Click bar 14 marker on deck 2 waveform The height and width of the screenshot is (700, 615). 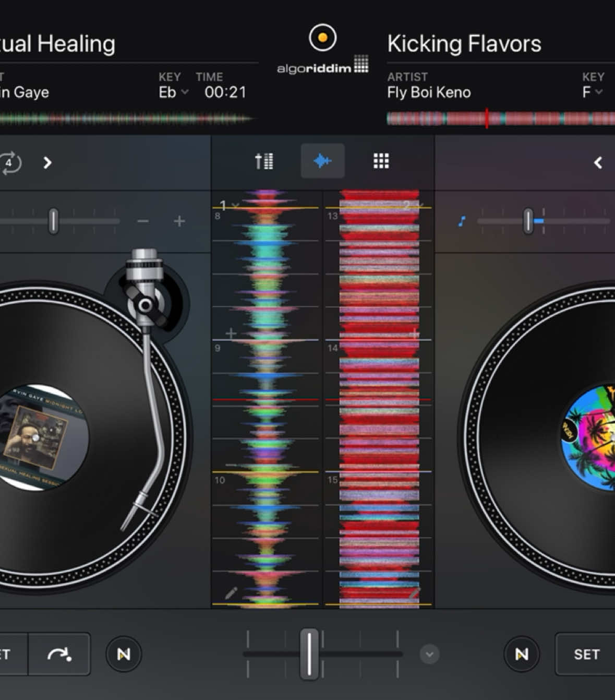(x=333, y=348)
